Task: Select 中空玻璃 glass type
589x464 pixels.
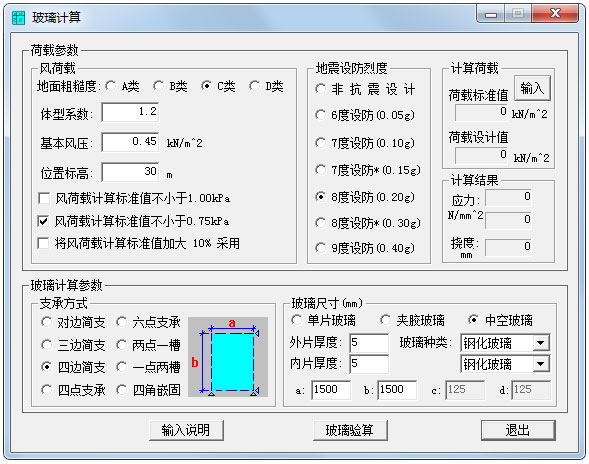Action: 501,320
